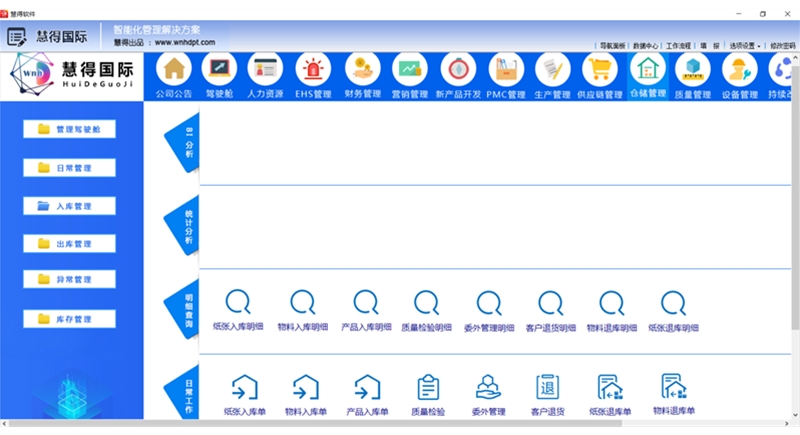The image size is (800, 435).
Task: Open 物料退库明细 query
Action: tap(612, 310)
